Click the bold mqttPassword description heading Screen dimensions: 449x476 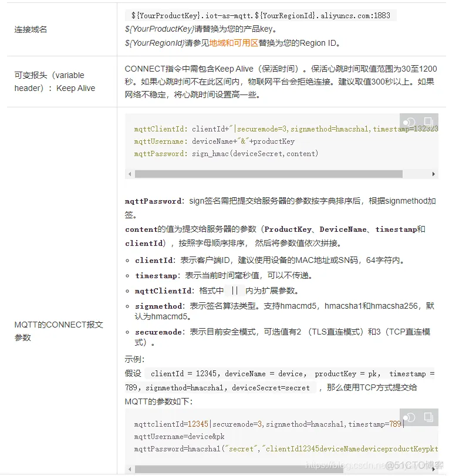tap(154, 201)
